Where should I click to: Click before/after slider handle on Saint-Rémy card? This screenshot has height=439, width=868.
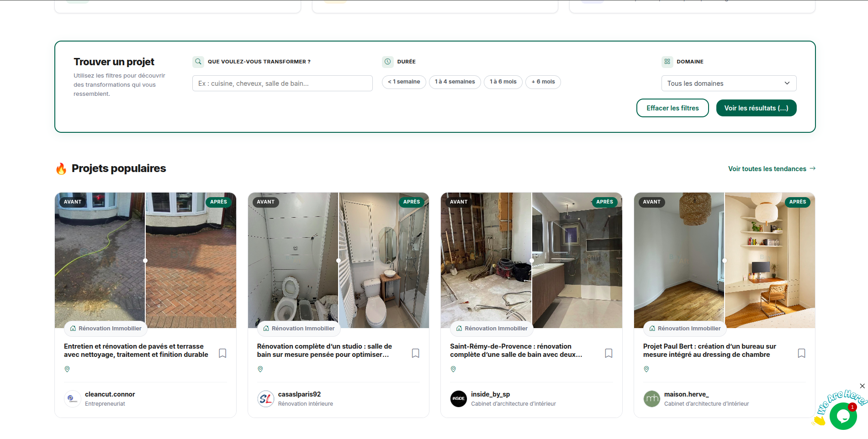click(532, 261)
